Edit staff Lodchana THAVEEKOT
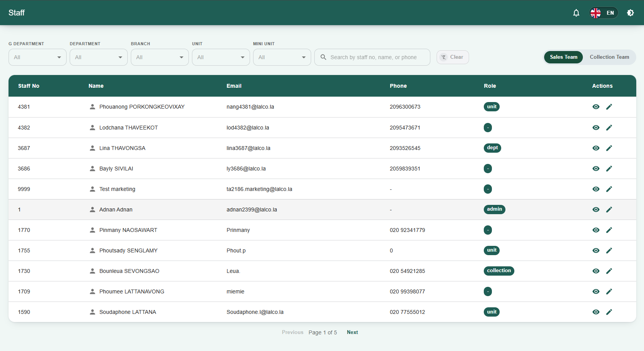 [609, 128]
